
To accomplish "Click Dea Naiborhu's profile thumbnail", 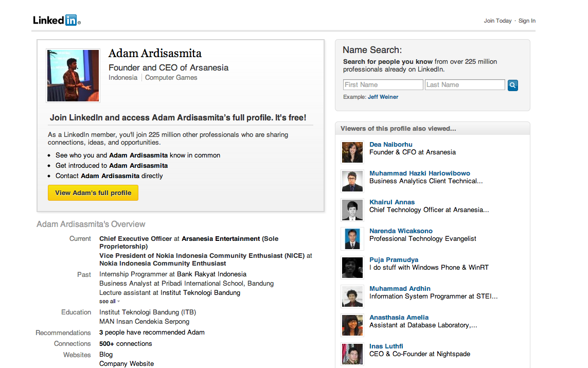I will (352, 152).
